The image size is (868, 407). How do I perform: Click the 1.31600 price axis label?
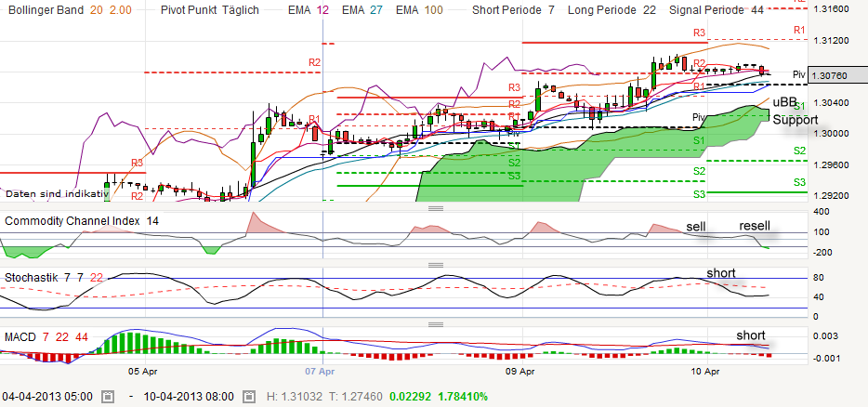(x=833, y=9)
